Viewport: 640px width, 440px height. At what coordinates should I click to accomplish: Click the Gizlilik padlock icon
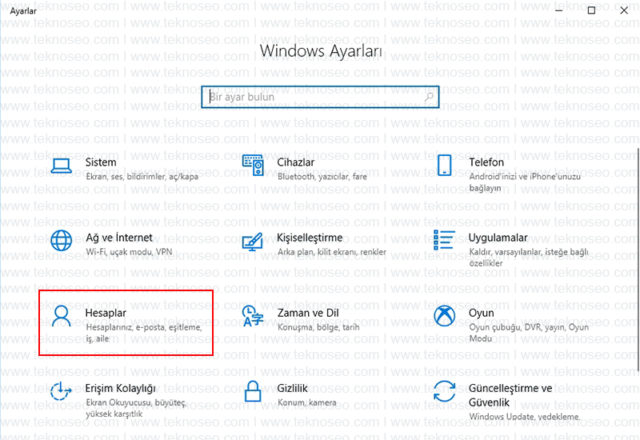coord(253,391)
